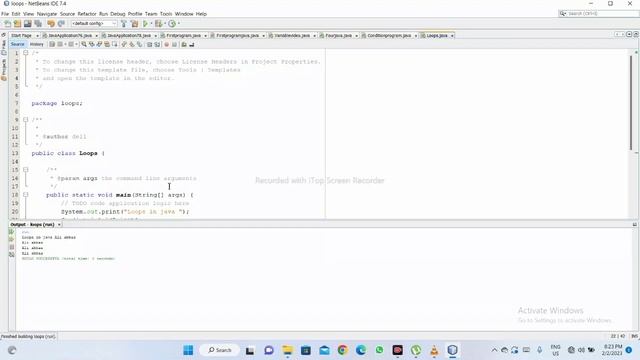
Task: Click the New Project toolbar icon
Action: pyautogui.click(x=17, y=24)
